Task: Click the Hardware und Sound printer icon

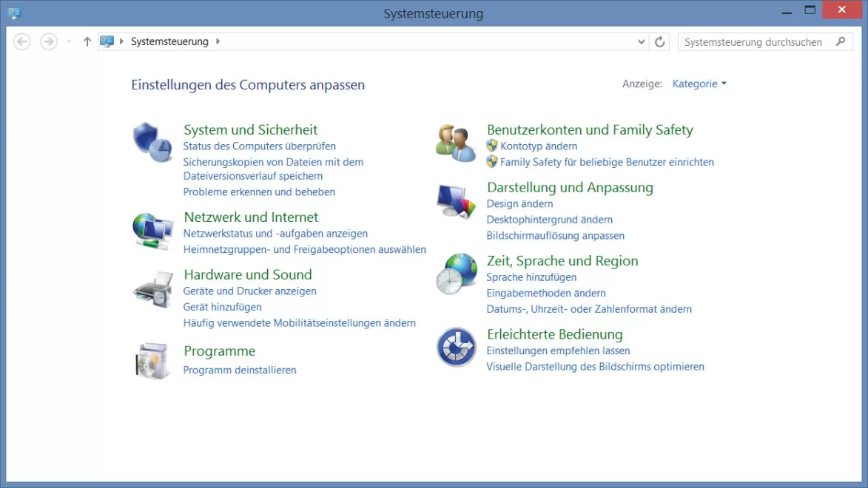Action: (152, 289)
